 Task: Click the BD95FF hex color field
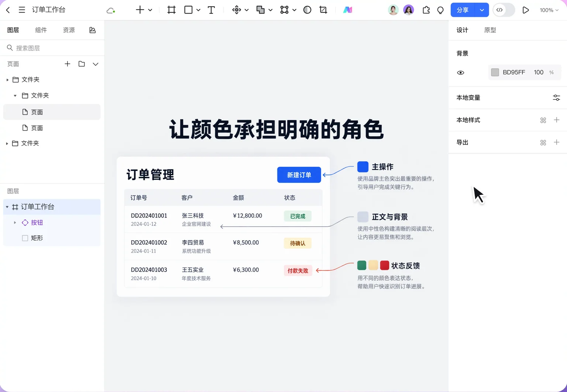point(514,72)
